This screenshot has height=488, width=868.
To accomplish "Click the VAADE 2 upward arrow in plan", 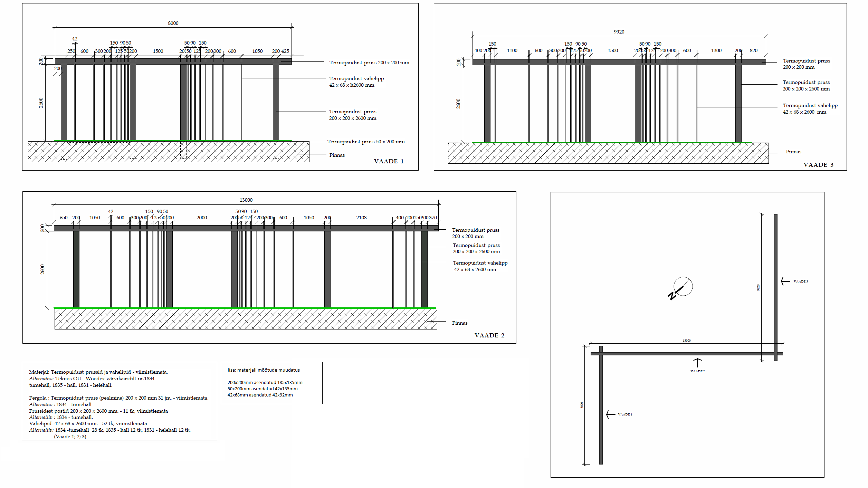I will tap(697, 363).
